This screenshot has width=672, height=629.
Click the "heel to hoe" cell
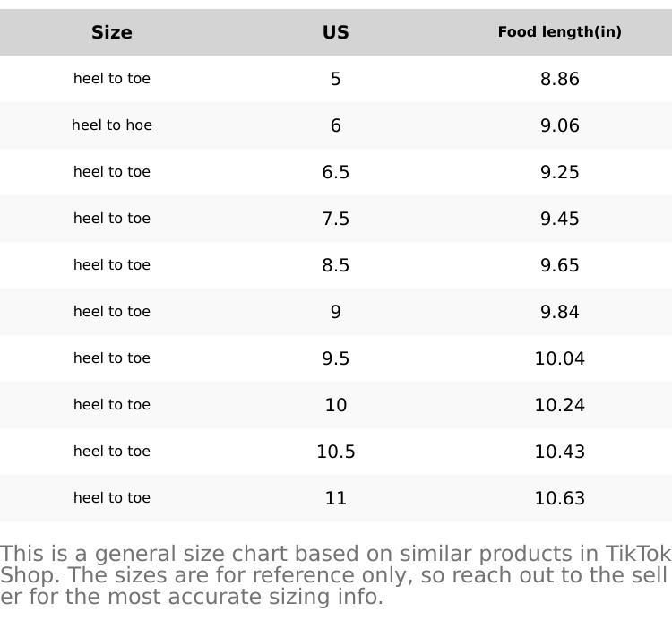click(x=112, y=125)
